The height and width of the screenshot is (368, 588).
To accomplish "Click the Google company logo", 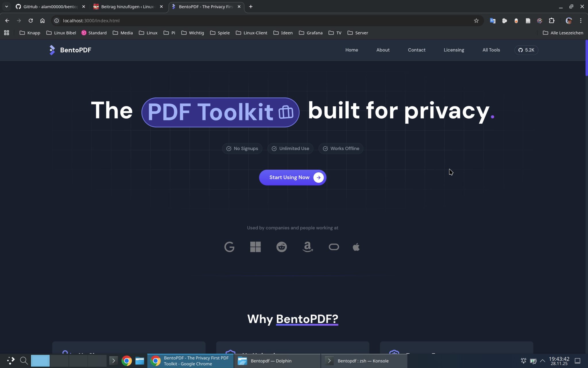I will click(229, 247).
